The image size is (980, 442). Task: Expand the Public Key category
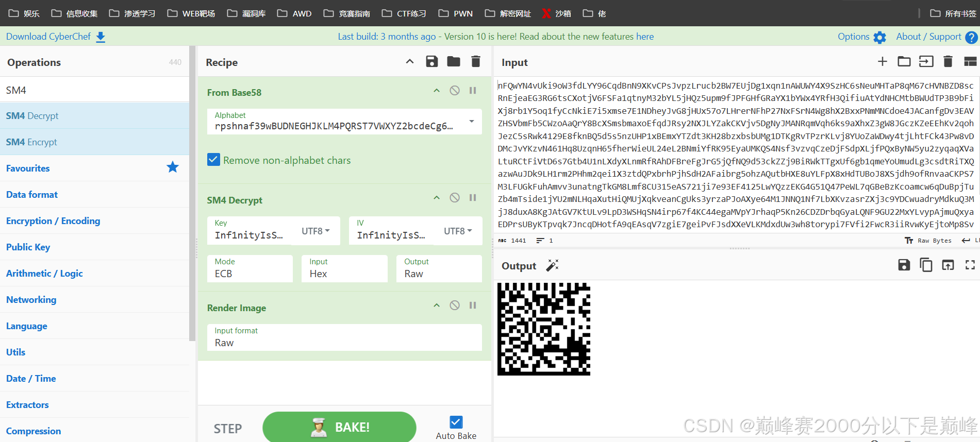click(94, 247)
